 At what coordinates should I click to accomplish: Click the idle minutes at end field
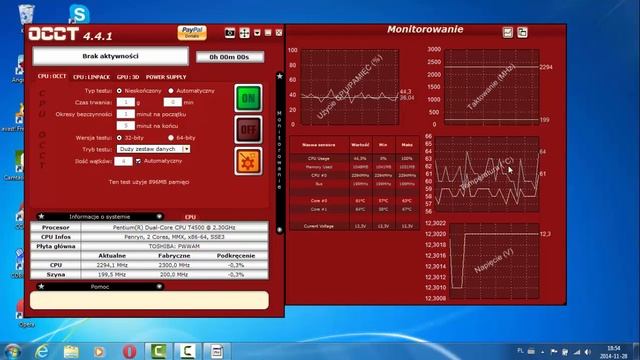pyautogui.click(x=126, y=126)
